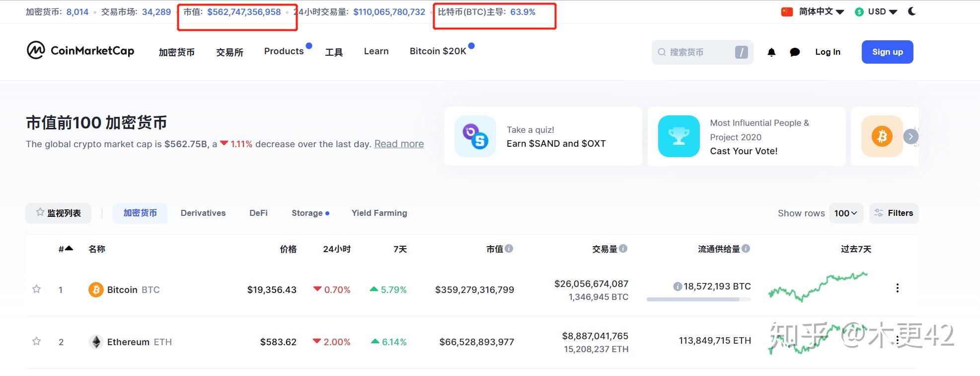Open the 工具 navigation menu

334,52
